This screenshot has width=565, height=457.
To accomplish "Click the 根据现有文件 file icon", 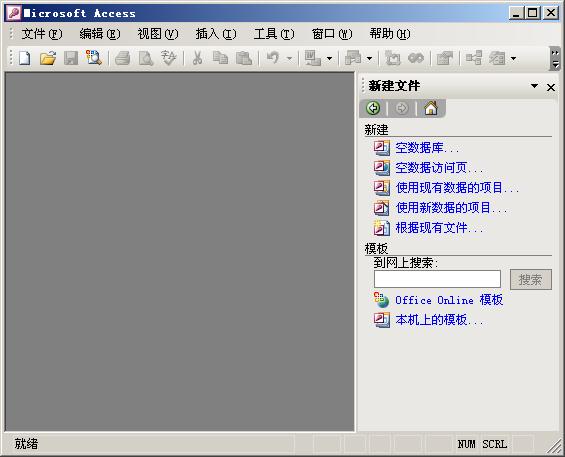I will point(381,227).
